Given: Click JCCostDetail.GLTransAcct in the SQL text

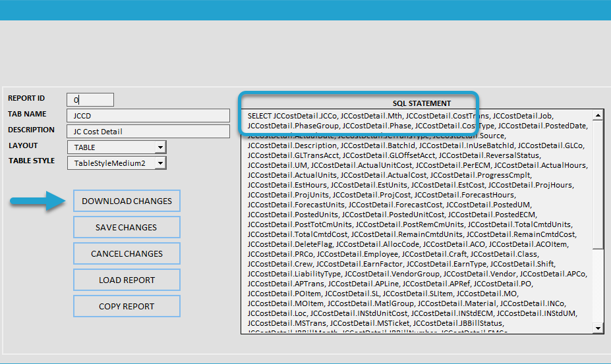Looking at the screenshot, I should (x=293, y=155).
